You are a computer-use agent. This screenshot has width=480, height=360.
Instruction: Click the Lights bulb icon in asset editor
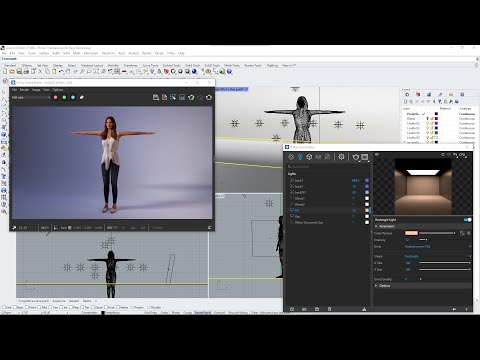pyautogui.click(x=300, y=157)
